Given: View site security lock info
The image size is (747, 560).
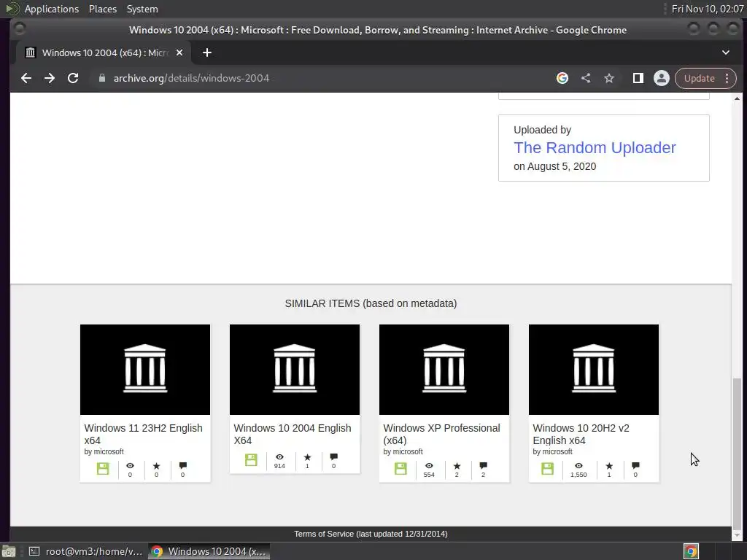Looking at the screenshot, I should pos(101,78).
